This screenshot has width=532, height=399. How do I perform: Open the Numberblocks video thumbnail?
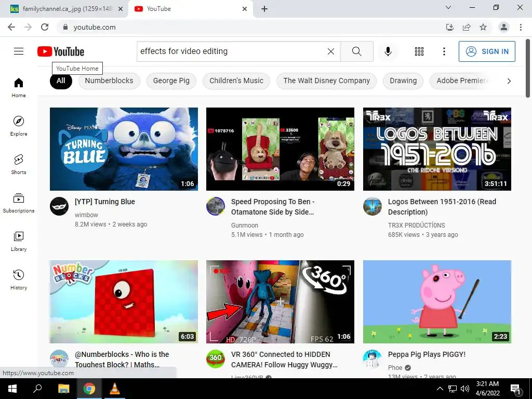coord(124,302)
